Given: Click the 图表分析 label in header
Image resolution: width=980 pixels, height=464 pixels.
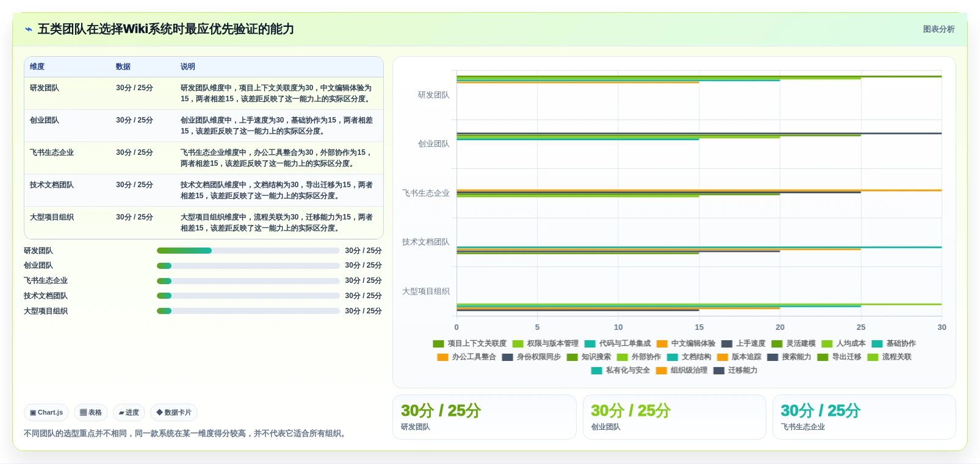Looking at the screenshot, I should coord(939,29).
